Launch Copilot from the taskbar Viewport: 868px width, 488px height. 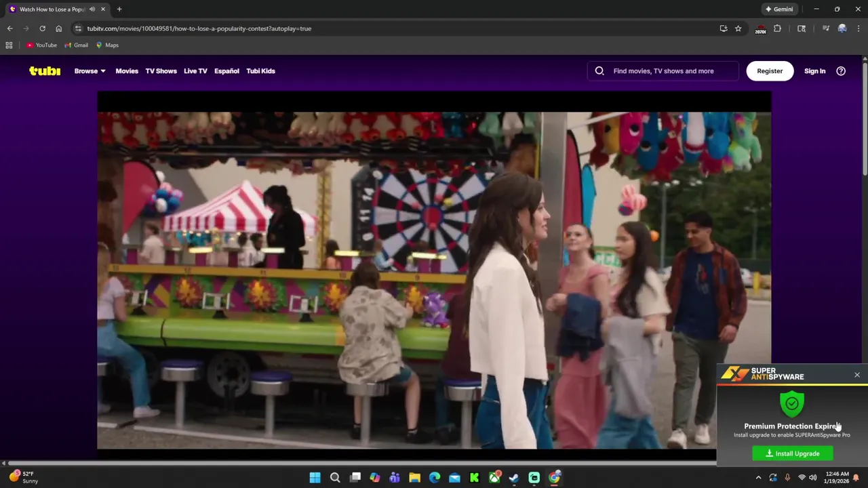point(374,478)
